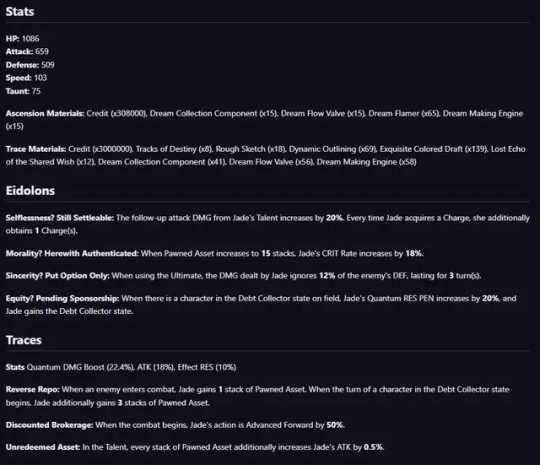Select the Speed: 103 stat line

click(x=26, y=78)
